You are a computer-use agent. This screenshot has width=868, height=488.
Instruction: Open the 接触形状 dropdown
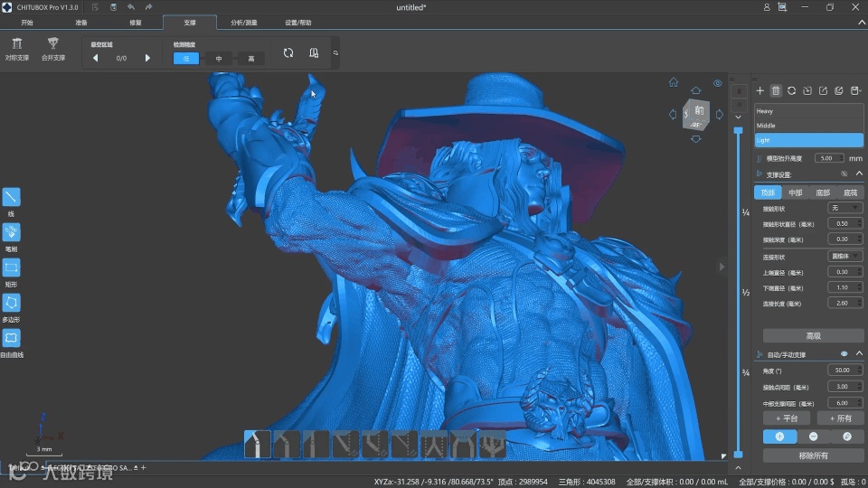tap(845, 208)
